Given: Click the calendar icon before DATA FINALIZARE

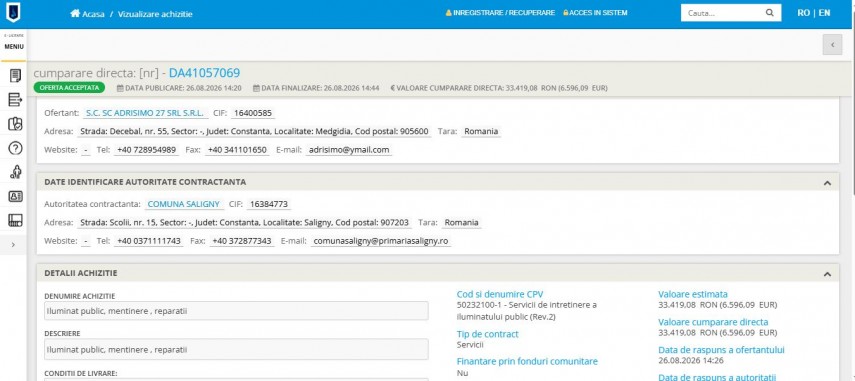Looking at the screenshot, I should (x=256, y=88).
